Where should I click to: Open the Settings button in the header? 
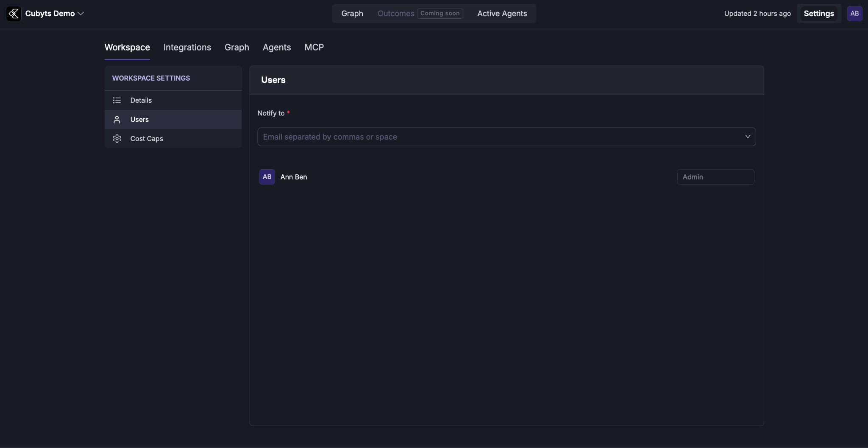[x=819, y=14]
